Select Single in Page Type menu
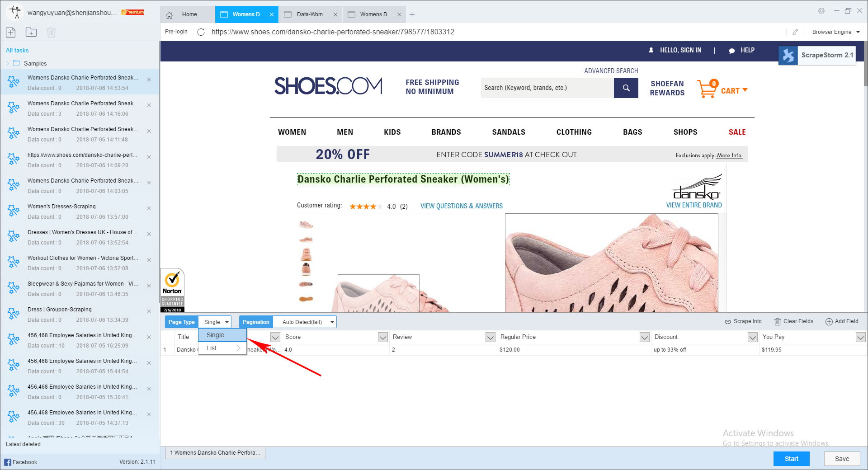 [x=222, y=335]
